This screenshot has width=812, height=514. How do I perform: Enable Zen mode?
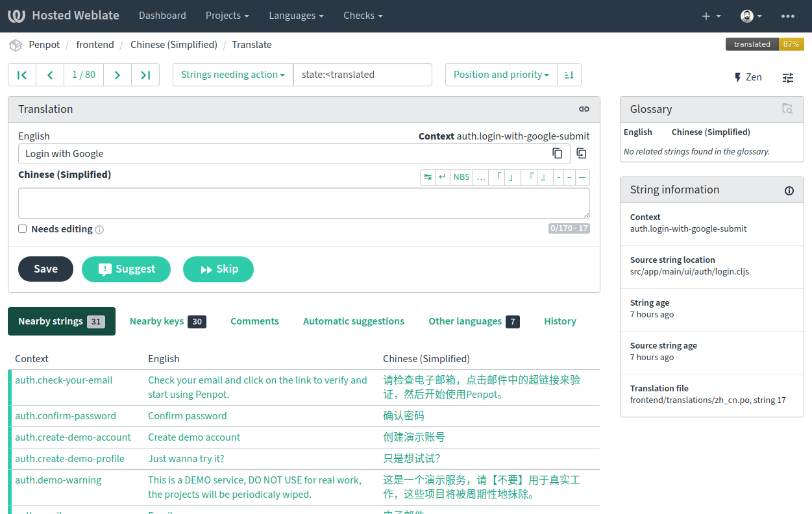pyautogui.click(x=748, y=77)
